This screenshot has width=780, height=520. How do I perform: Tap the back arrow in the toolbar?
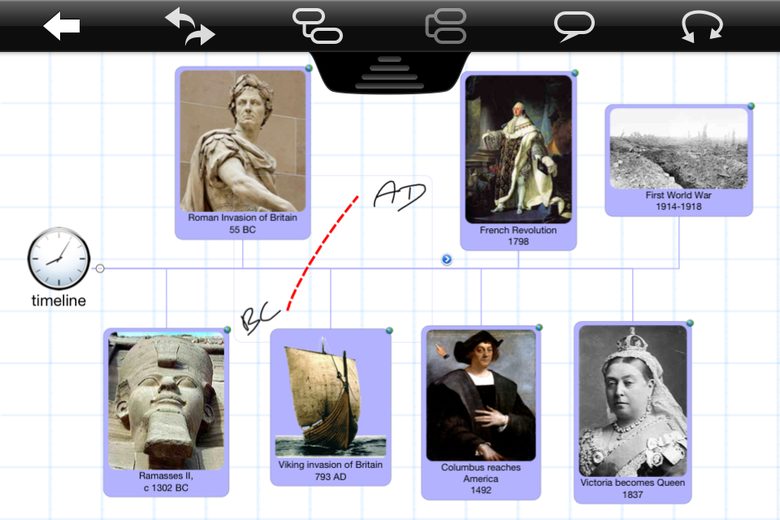(x=62, y=26)
